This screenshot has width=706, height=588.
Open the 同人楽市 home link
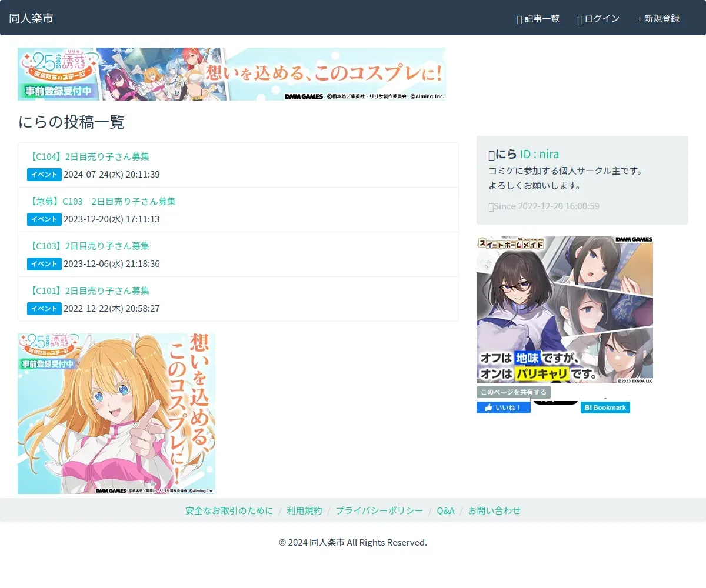point(31,18)
